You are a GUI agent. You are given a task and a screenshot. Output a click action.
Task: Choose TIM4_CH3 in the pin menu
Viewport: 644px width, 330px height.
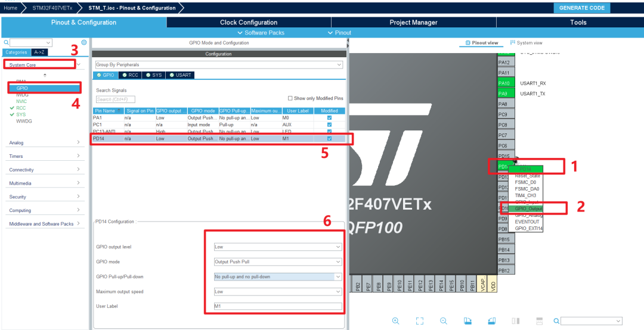(x=525, y=195)
